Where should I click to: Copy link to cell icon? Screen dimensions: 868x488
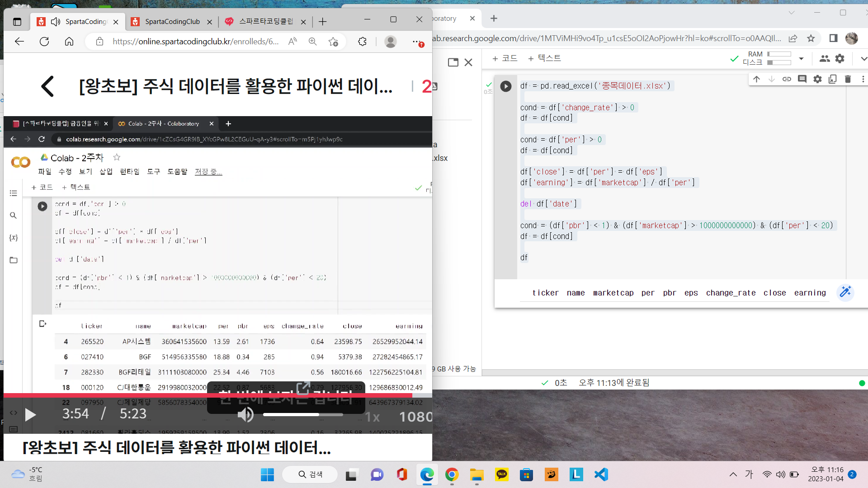787,79
